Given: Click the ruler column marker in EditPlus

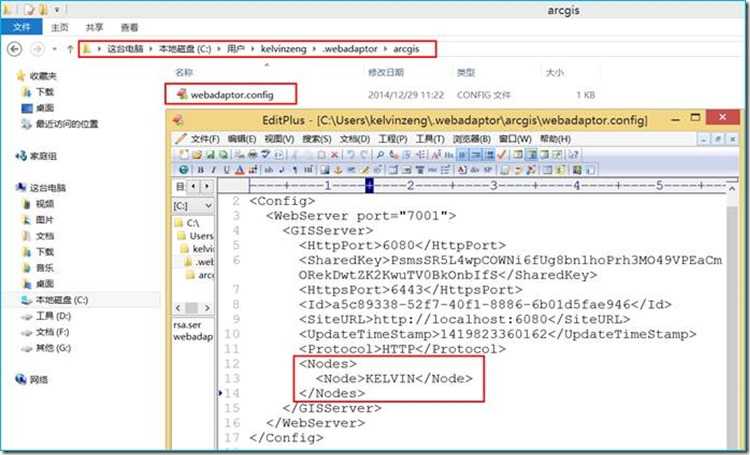Looking at the screenshot, I should pyautogui.click(x=369, y=185).
